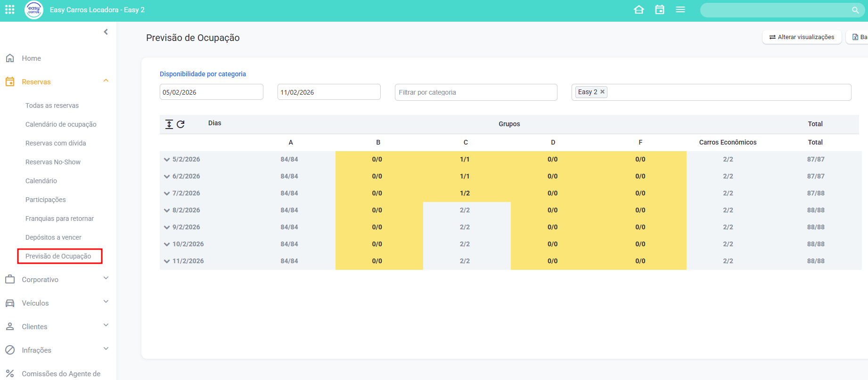Viewport: 868px width, 380px height.
Task: Open Todas as reservas link
Action: (x=52, y=105)
